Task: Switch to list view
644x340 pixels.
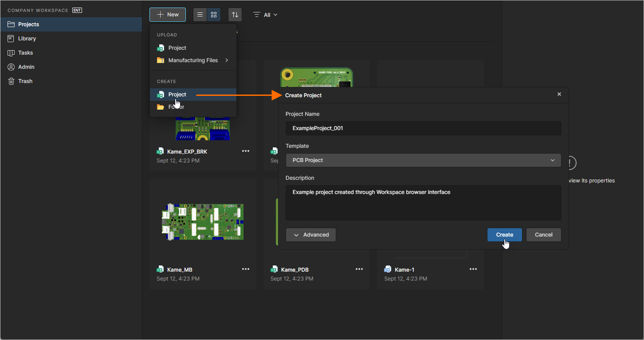Action: [200, 14]
